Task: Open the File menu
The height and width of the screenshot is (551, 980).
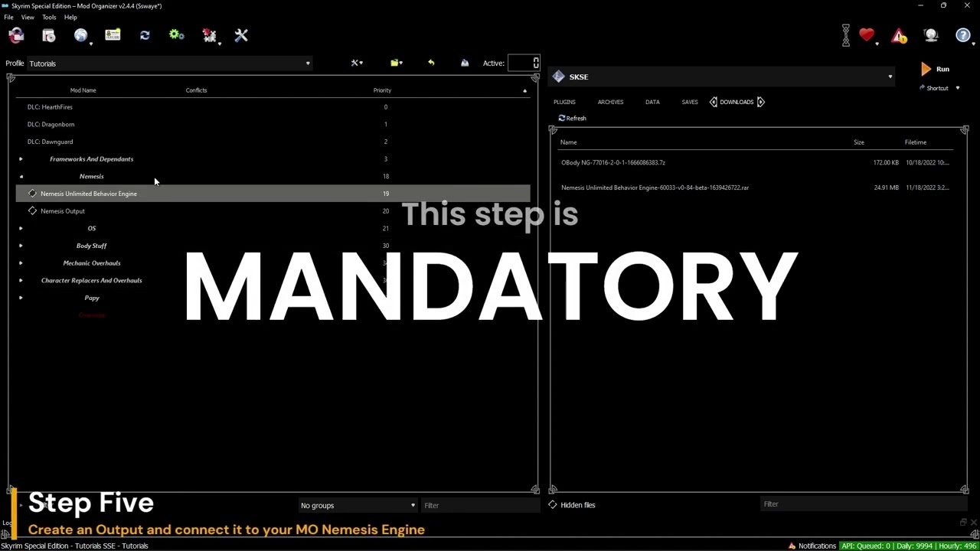Action: pyautogui.click(x=8, y=17)
